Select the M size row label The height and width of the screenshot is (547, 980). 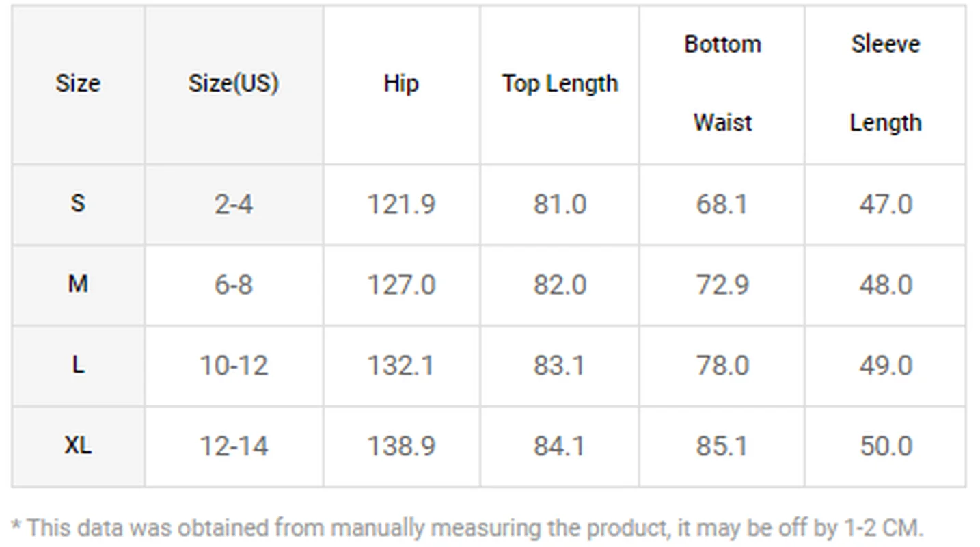78,284
